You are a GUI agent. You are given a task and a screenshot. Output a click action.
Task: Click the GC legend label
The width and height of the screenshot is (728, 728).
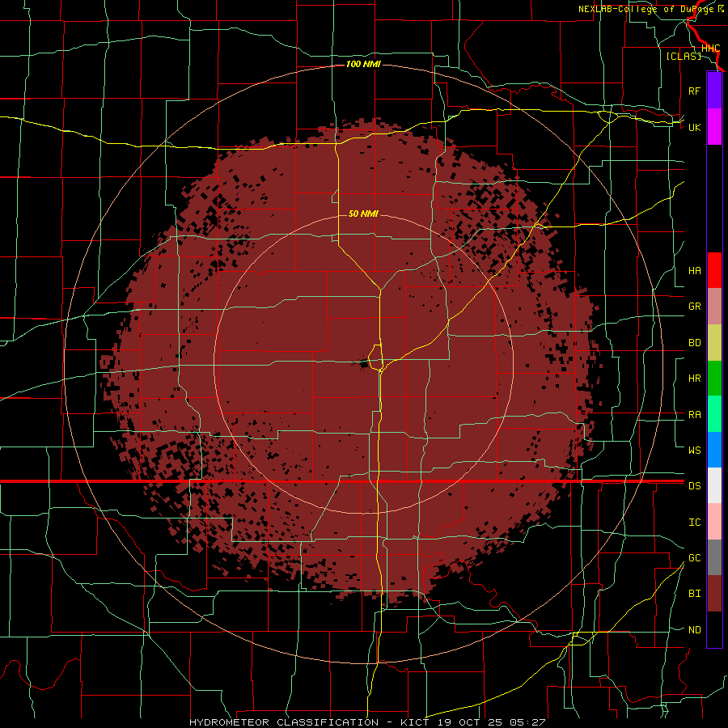point(694,557)
